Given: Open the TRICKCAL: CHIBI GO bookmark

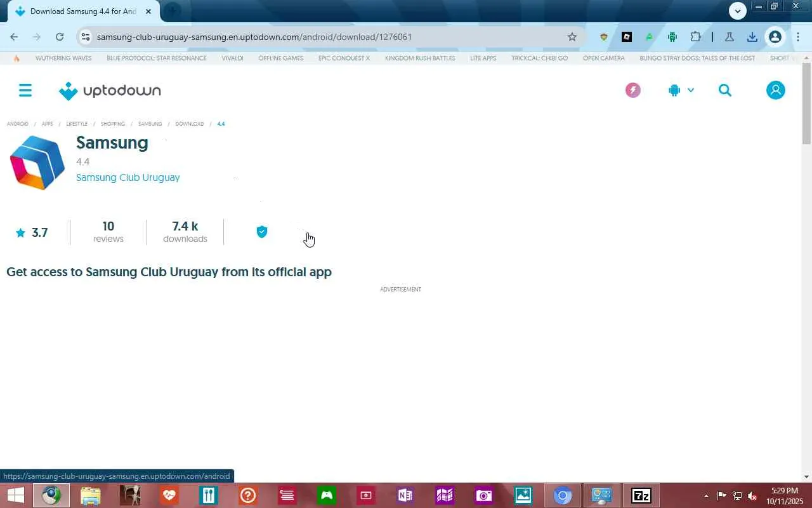Looking at the screenshot, I should click(540, 58).
